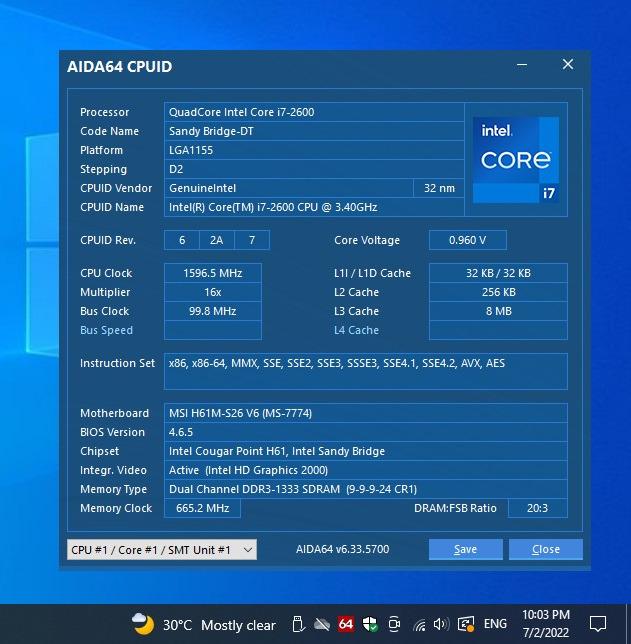This screenshot has height=644, width=631.
Task: Click the CPU Clock 1596.5 MHz field
Action: click(x=213, y=273)
